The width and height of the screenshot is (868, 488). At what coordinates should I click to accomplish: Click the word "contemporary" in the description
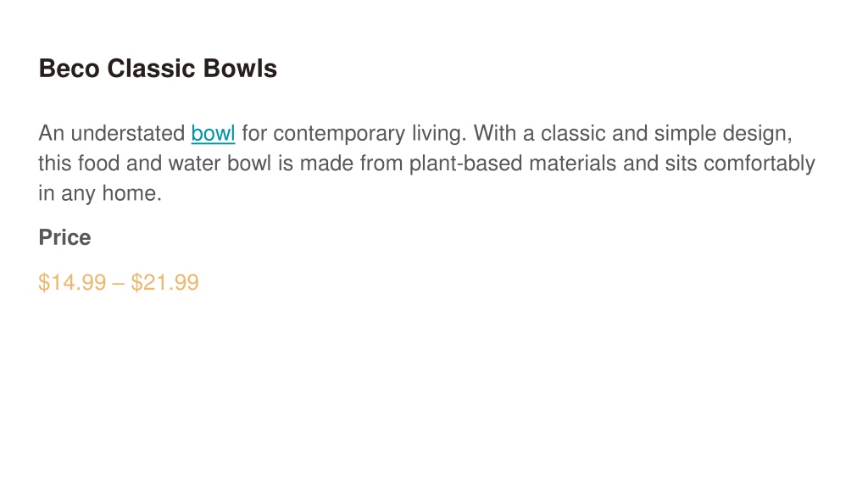click(x=339, y=135)
